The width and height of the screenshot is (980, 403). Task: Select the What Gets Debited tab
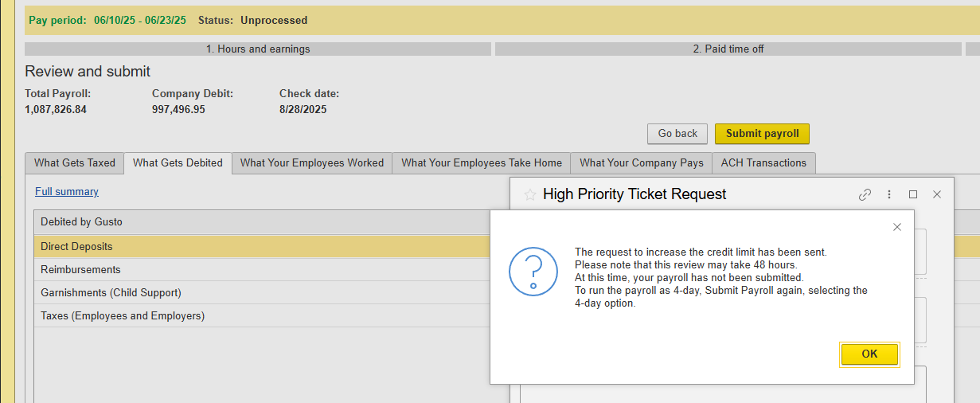pos(178,163)
